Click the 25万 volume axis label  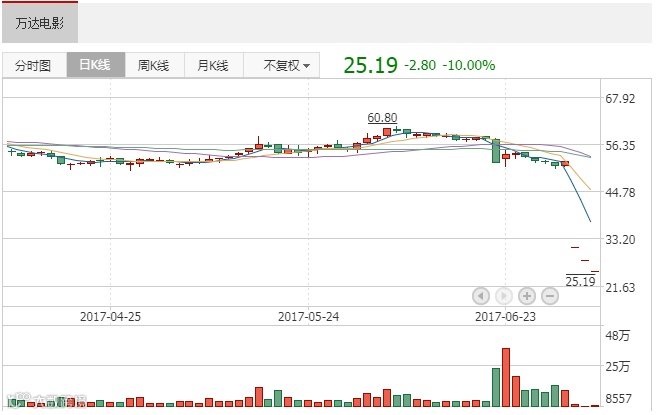[x=618, y=367]
